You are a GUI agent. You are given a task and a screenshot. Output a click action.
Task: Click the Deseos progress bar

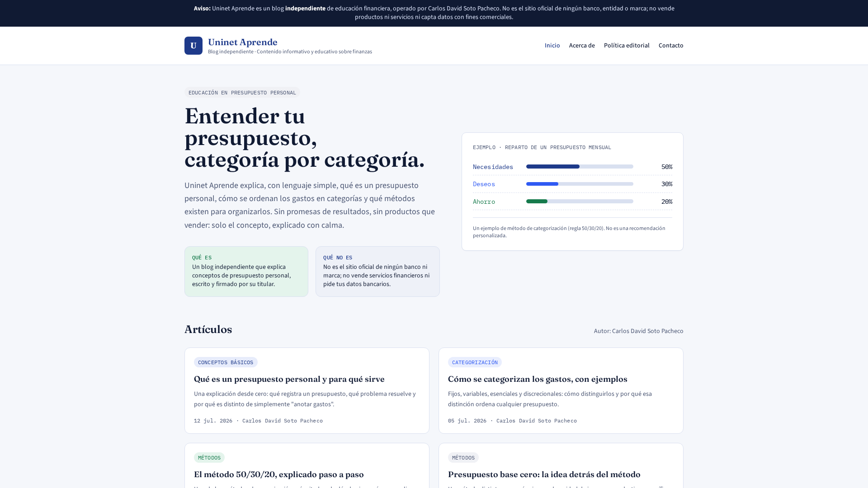click(x=580, y=184)
